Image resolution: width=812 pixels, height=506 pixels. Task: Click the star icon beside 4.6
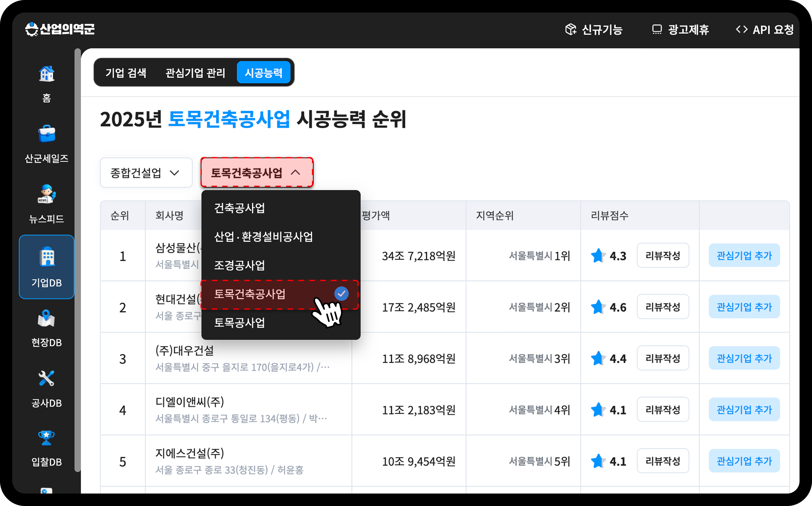pos(598,307)
